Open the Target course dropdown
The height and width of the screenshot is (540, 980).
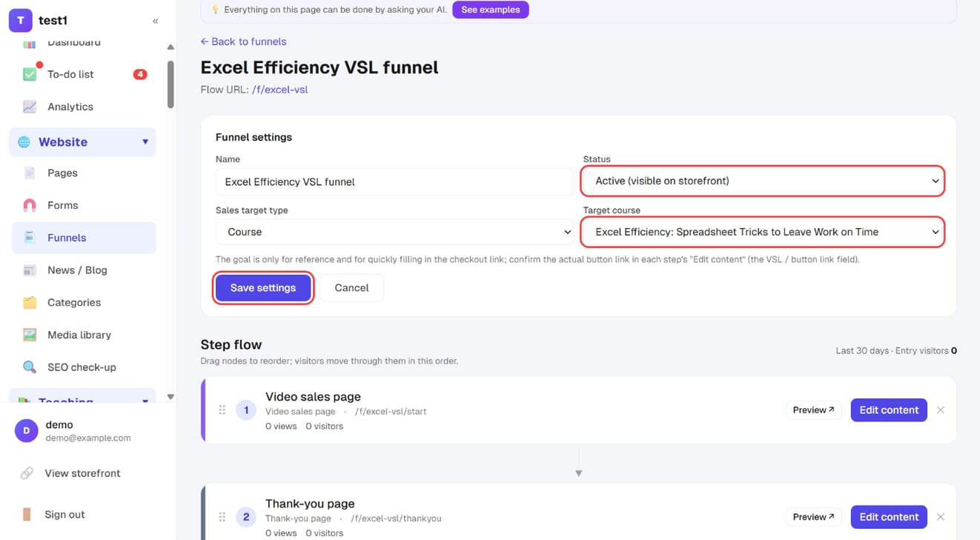pyautogui.click(x=762, y=232)
